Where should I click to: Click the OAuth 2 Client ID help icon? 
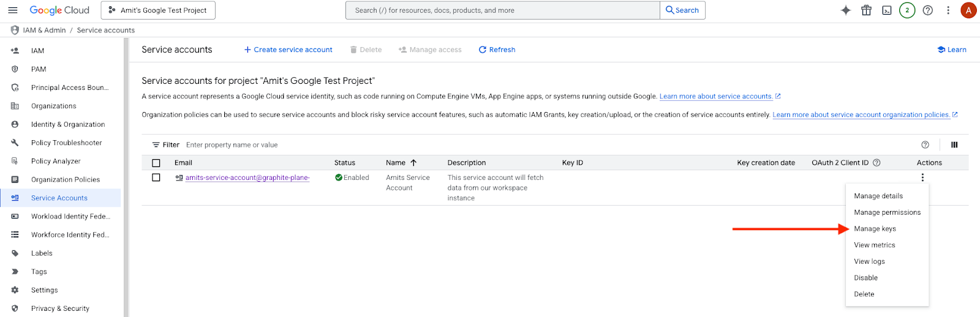coord(876,163)
